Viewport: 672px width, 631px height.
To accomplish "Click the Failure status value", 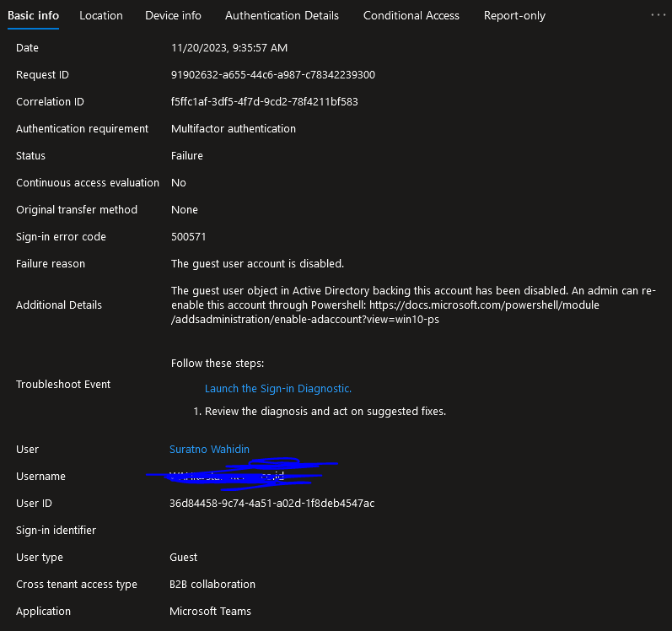I will click(187, 155).
